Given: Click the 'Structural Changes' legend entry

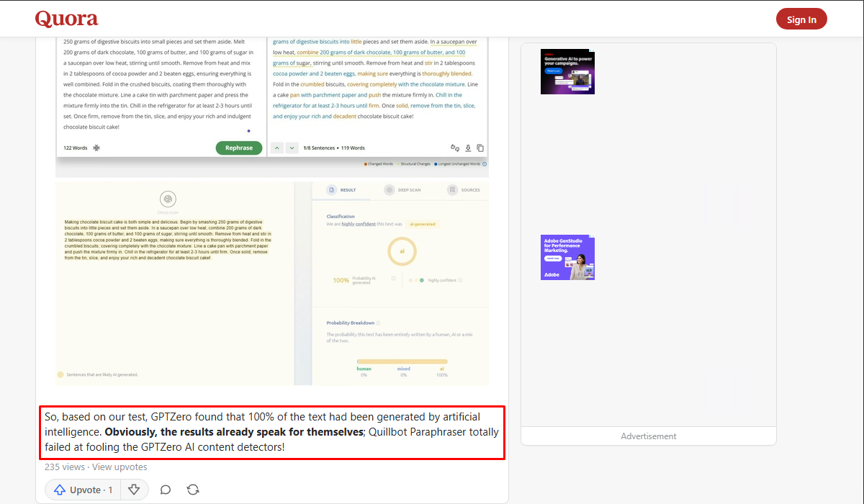Looking at the screenshot, I should click(413, 164).
